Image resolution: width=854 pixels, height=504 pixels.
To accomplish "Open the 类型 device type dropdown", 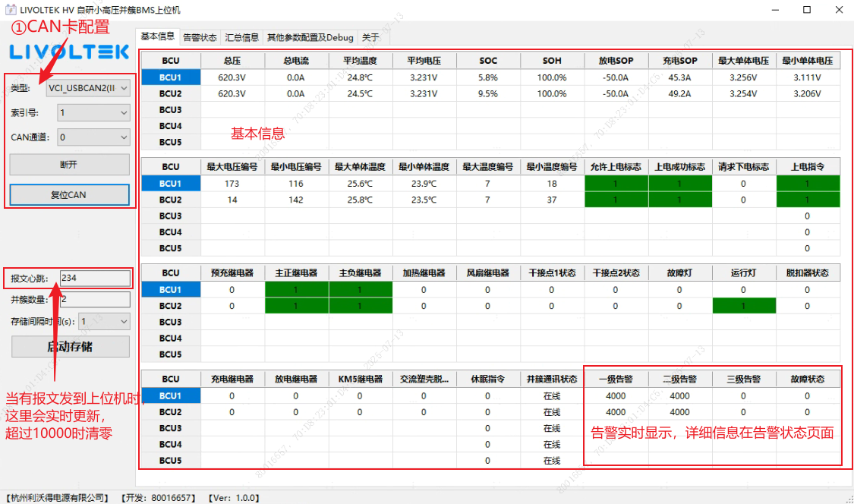I will (x=124, y=89).
